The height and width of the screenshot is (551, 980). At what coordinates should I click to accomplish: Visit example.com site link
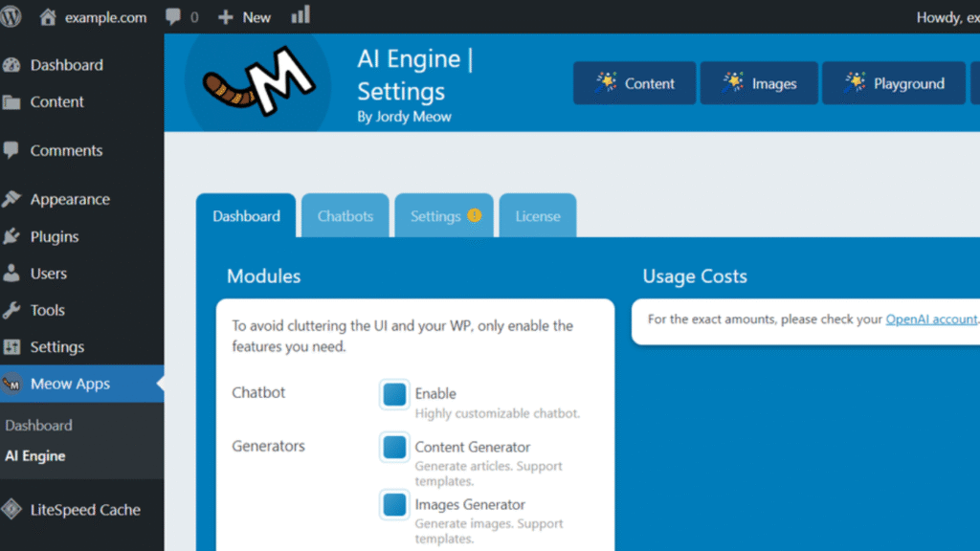pyautogui.click(x=105, y=17)
